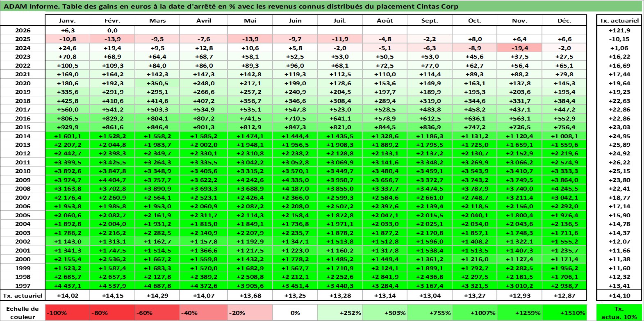Image resolution: width=644 pixels, height=321 pixels.
Task: Select the 0,0 cell for February 2026
Action: pyautogui.click(x=112, y=30)
